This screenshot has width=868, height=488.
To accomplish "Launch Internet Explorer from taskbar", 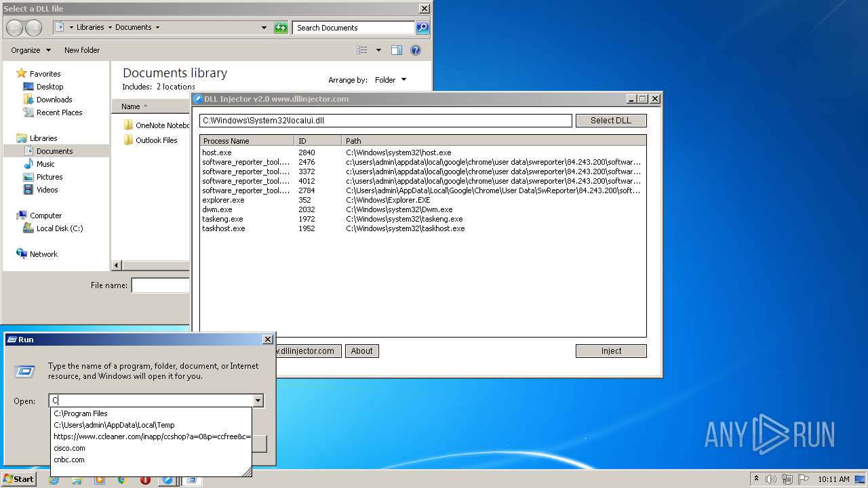I will 54,479.
